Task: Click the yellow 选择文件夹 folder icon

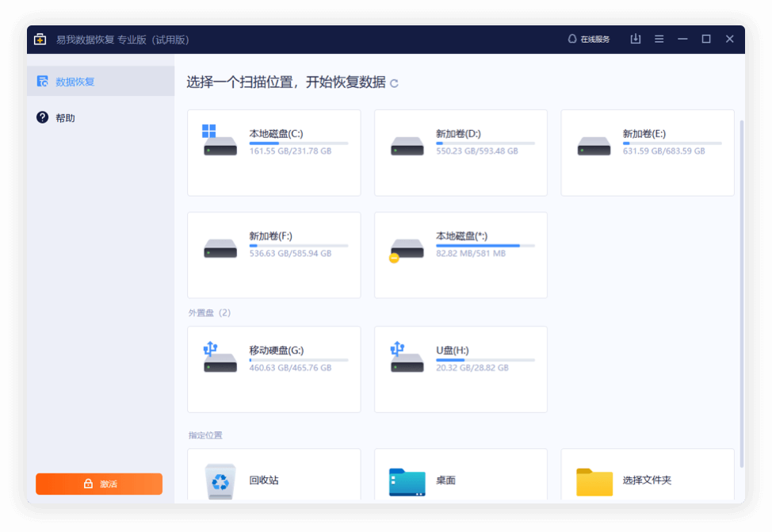Action: 594,482
